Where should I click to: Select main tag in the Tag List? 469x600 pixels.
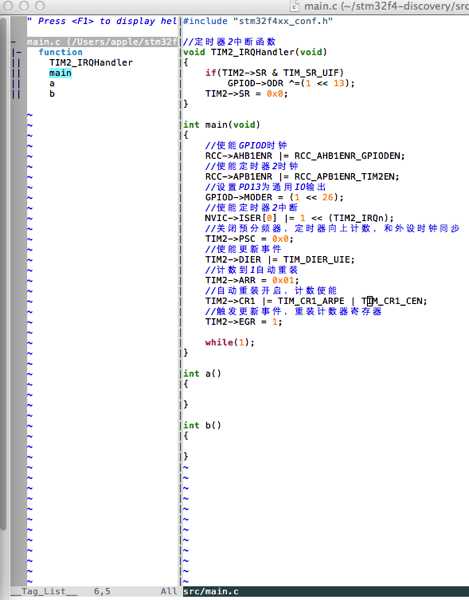coord(60,73)
